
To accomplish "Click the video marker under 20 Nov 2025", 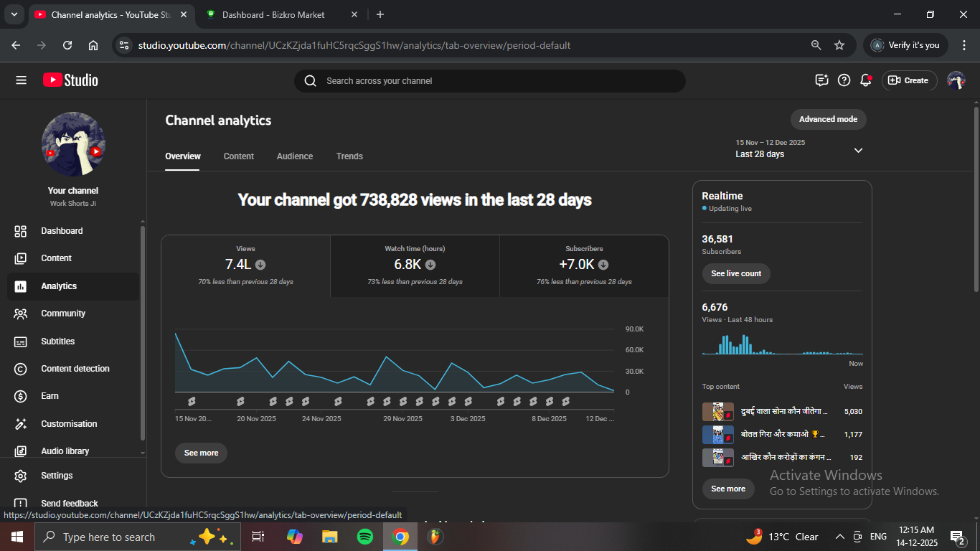I will coord(240,402).
